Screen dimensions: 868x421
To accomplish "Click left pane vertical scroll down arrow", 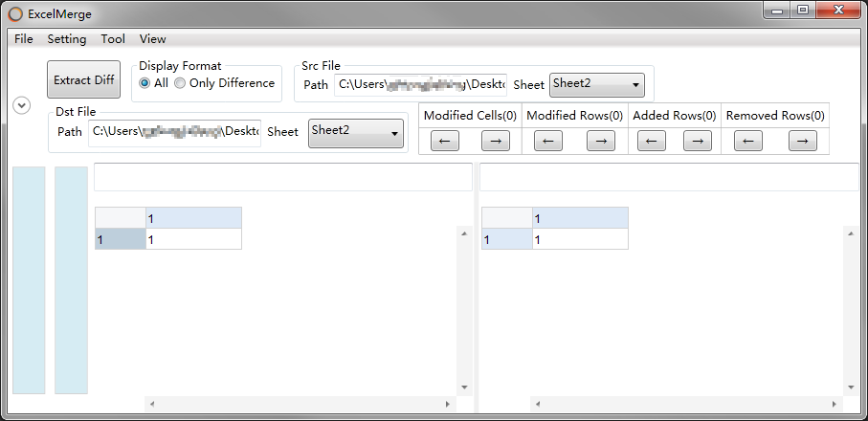I will click(x=464, y=388).
